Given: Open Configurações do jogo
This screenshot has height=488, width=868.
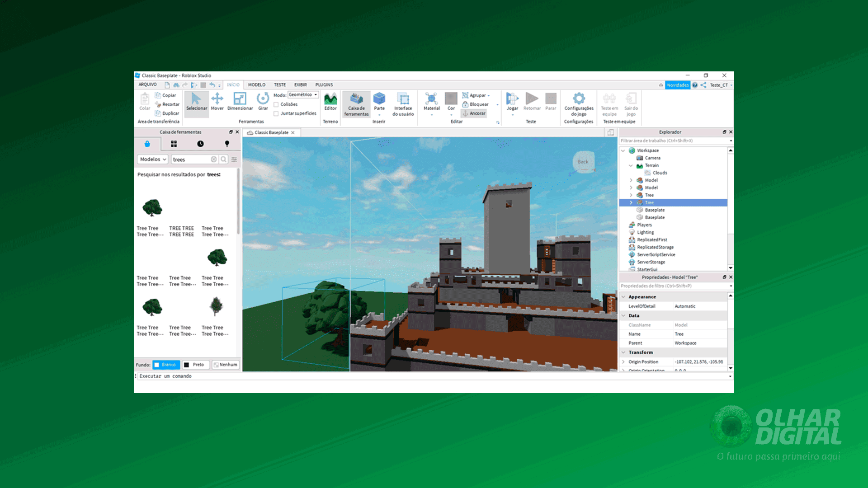Looking at the screenshot, I should (x=579, y=104).
